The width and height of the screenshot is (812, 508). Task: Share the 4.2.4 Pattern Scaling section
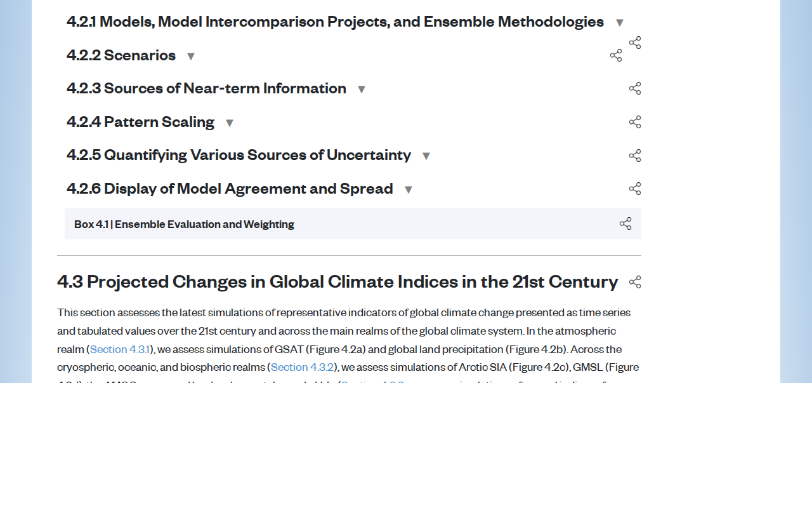pos(635,122)
